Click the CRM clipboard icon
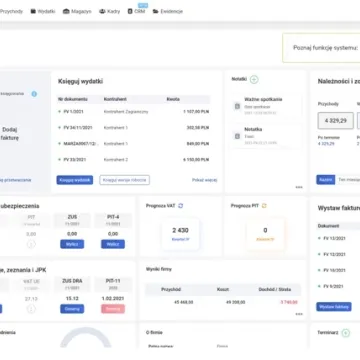This screenshot has height=360, width=360. click(x=130, y=11)
